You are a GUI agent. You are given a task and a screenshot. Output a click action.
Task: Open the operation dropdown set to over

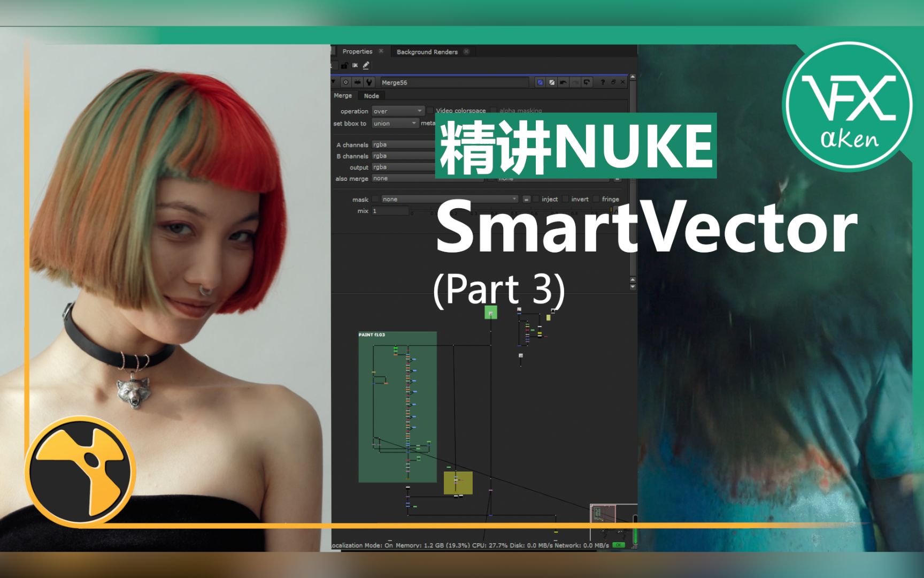click(398, 111)
